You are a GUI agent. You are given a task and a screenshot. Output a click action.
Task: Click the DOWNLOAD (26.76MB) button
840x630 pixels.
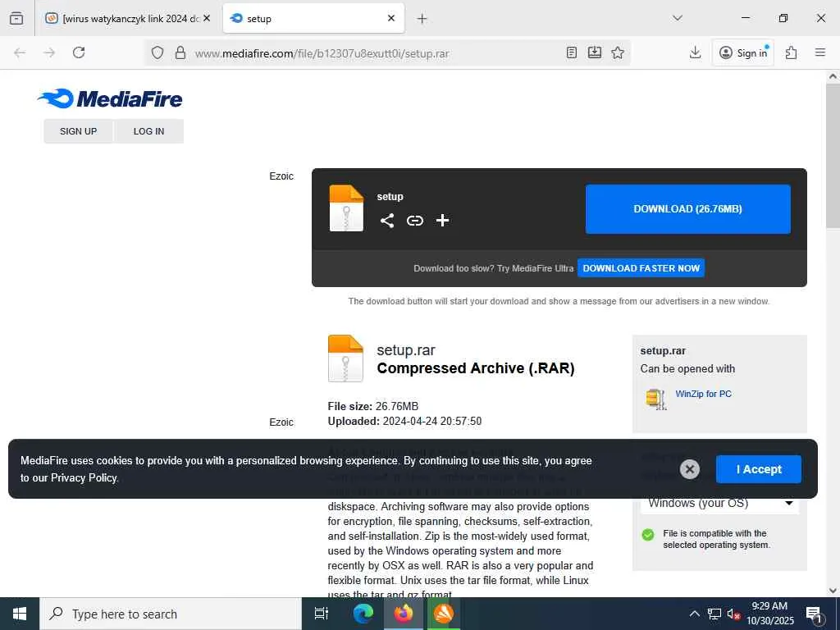click(x=688, y=209)
